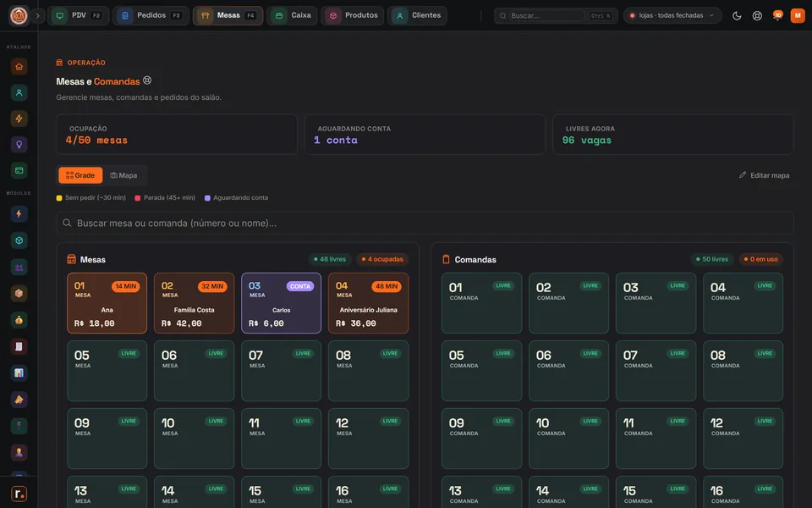Expand the sidebar with the chevron arrow
Image resolution: width=812 pixels, height=508 pixels.
(37, 15)
